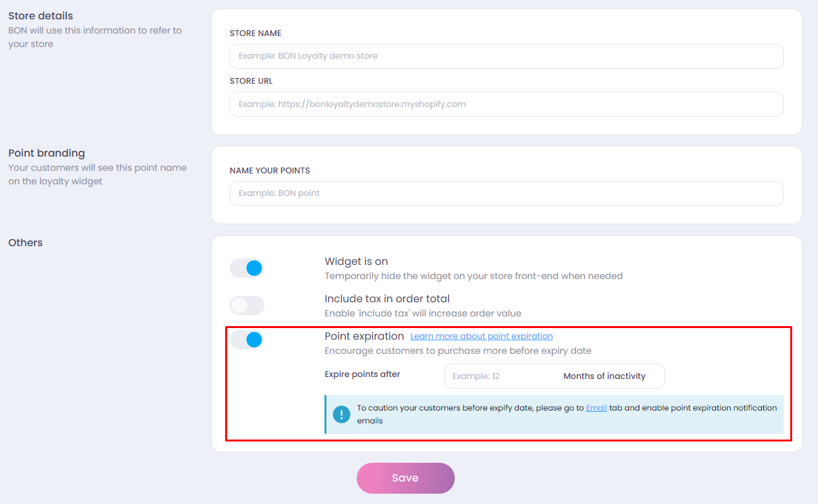The image size is (818, 504).
Task: Click the Save button
Action: tap(406, 478)
